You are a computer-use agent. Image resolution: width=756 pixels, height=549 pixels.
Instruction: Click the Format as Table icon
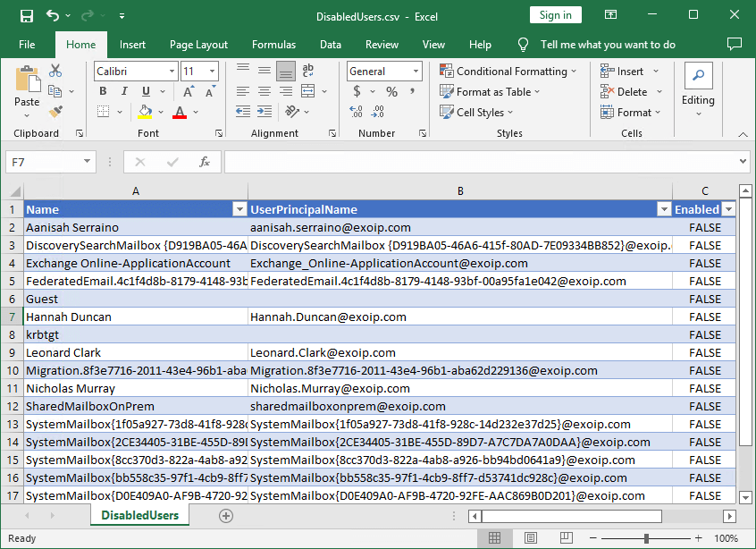tap(446, 91)
